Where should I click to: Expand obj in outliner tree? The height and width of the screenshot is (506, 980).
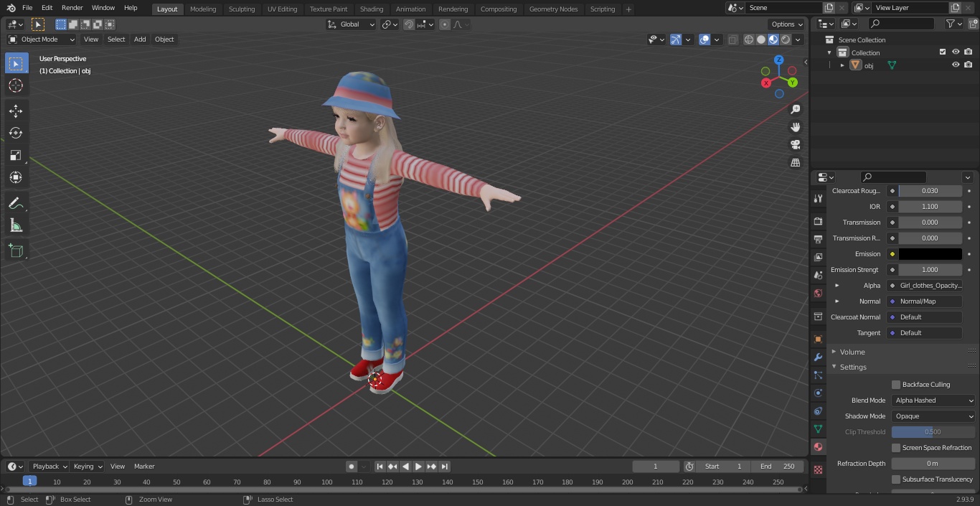[842, 65]
